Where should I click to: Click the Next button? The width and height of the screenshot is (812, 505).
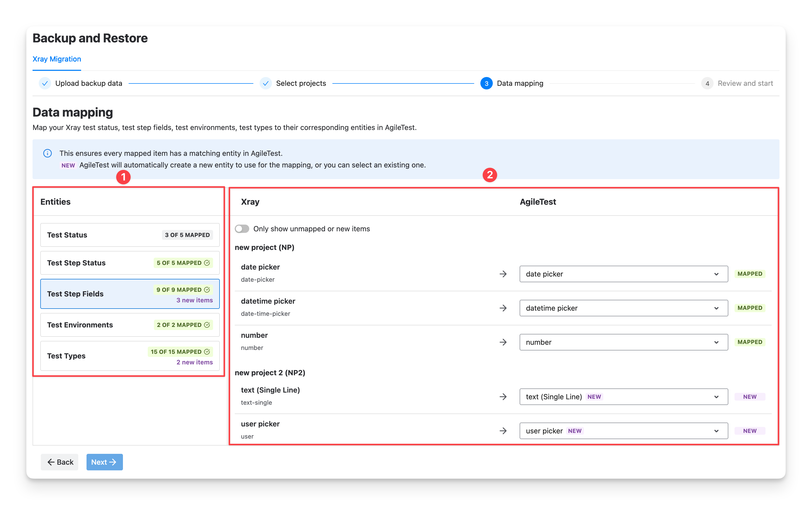[x=104, y=462]
